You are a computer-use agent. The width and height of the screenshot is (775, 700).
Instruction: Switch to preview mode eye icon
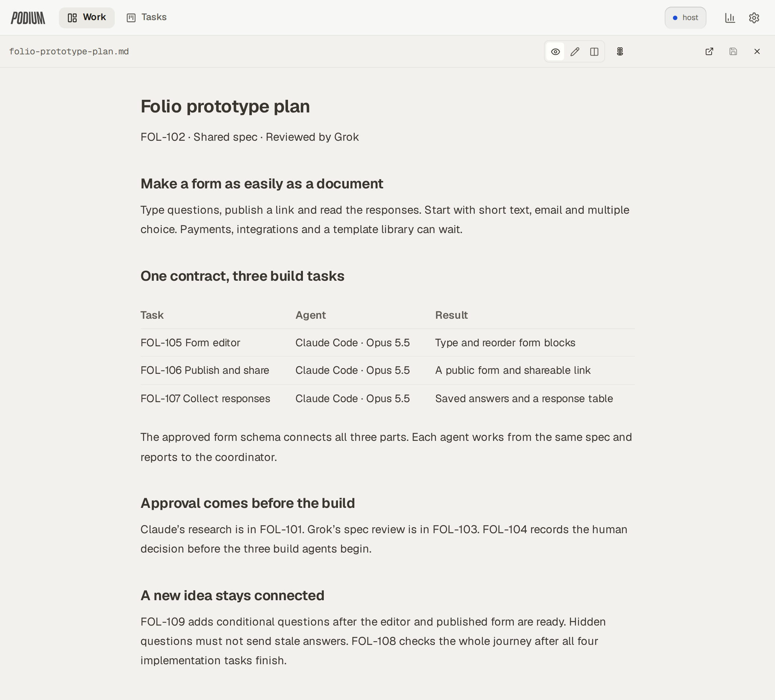coord(555,51)
